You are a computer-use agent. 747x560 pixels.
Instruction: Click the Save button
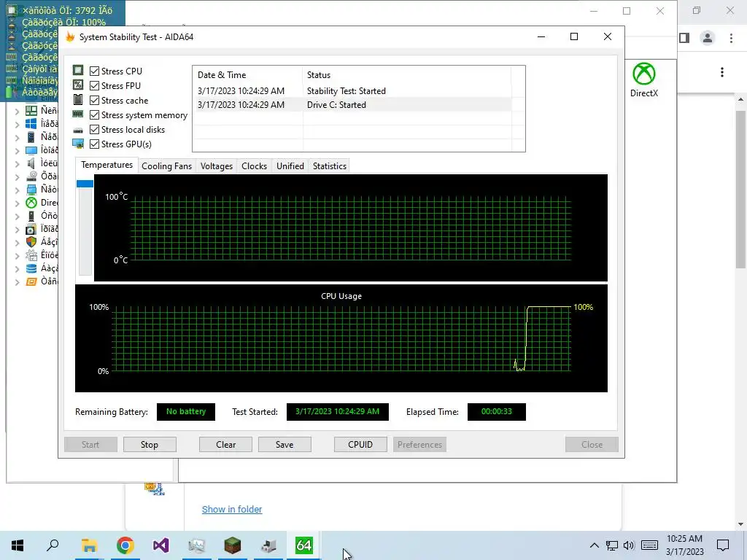285,444
